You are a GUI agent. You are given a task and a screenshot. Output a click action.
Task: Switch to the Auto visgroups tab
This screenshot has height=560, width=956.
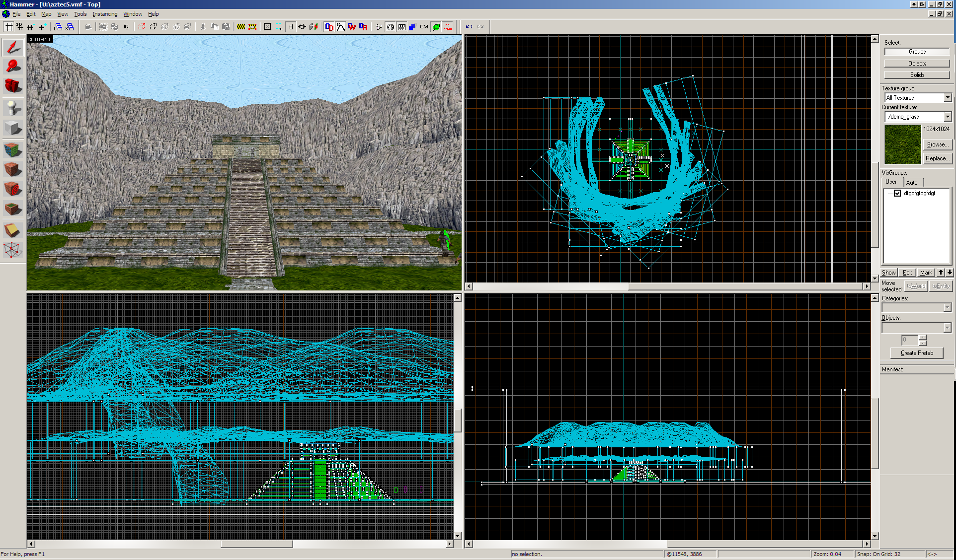tap(912, 182)
